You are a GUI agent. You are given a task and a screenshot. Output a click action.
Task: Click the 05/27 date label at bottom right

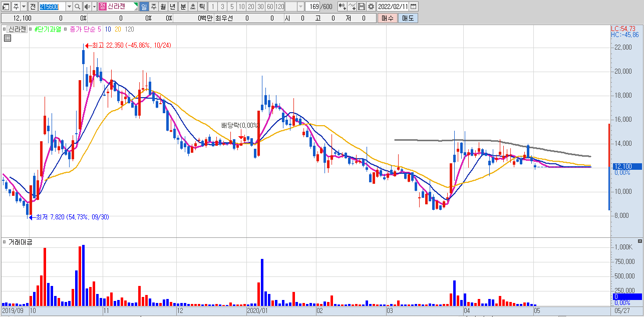[621, 311]
